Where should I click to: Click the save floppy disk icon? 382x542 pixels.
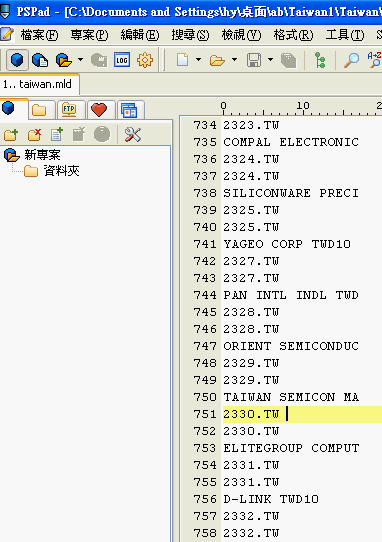(x=254, y=60)
